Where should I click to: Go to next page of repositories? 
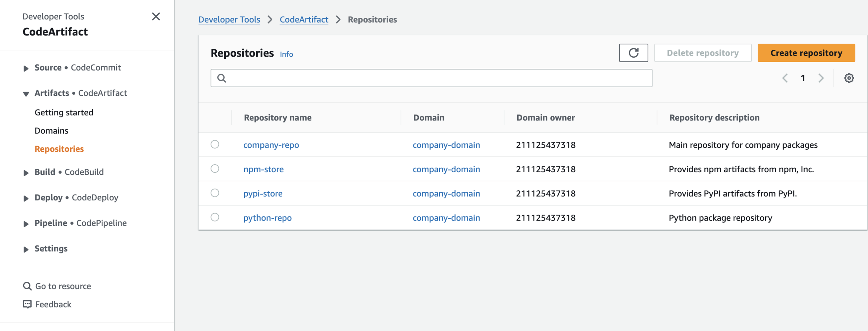[x=821, y=78]
